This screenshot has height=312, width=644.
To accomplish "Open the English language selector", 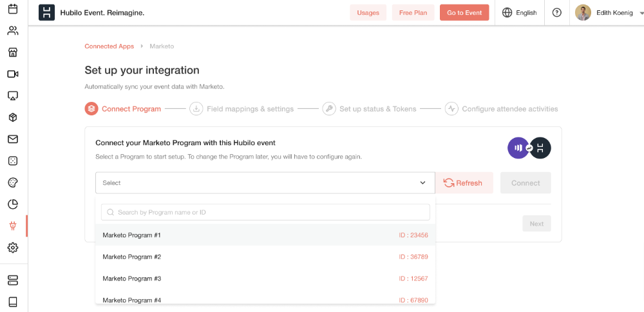I will (520, 13).
